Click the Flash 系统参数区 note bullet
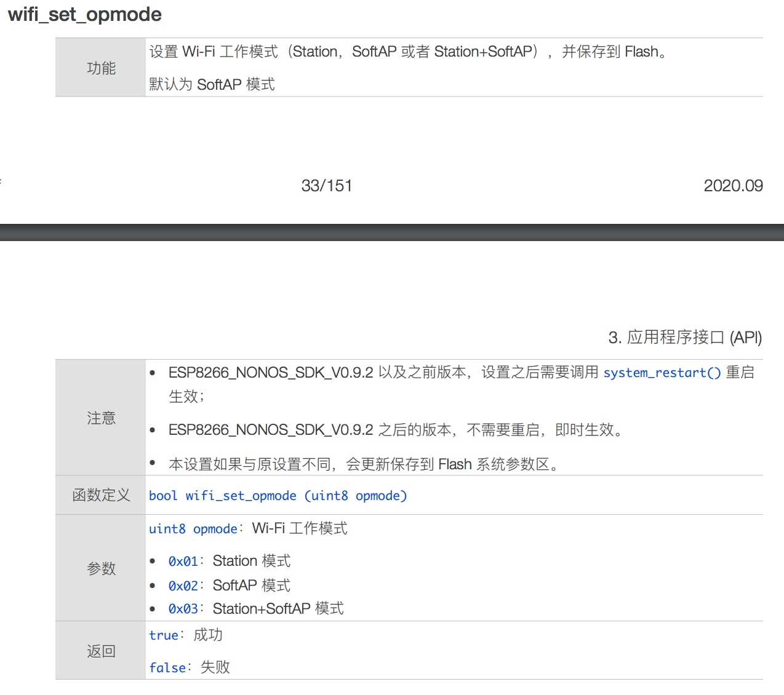This screenshot has height=695, width=784. coord(363,464)
